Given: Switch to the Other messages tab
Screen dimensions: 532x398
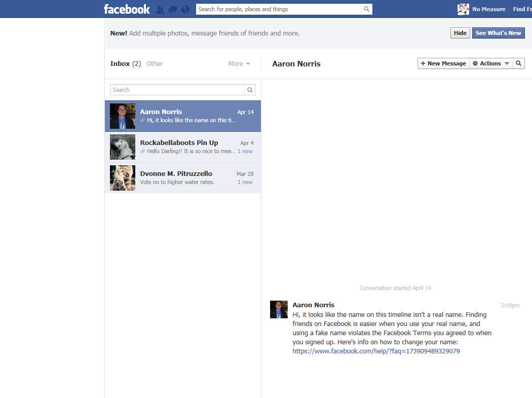Looking at the screenshot, I should click(x=155, y=64).
